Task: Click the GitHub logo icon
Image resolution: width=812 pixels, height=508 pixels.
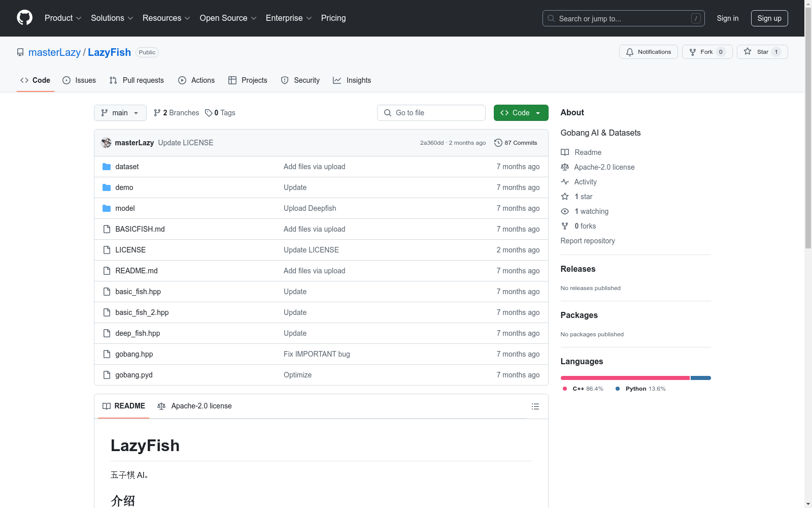Action: coord(24,18)
